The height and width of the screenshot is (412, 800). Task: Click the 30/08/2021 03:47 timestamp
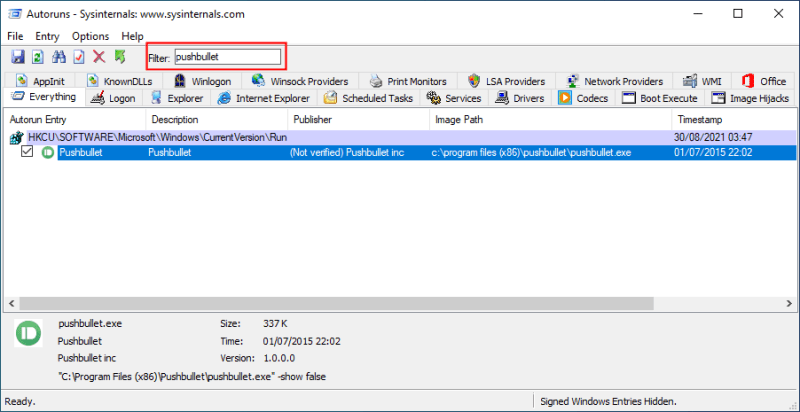click(713, 138)
